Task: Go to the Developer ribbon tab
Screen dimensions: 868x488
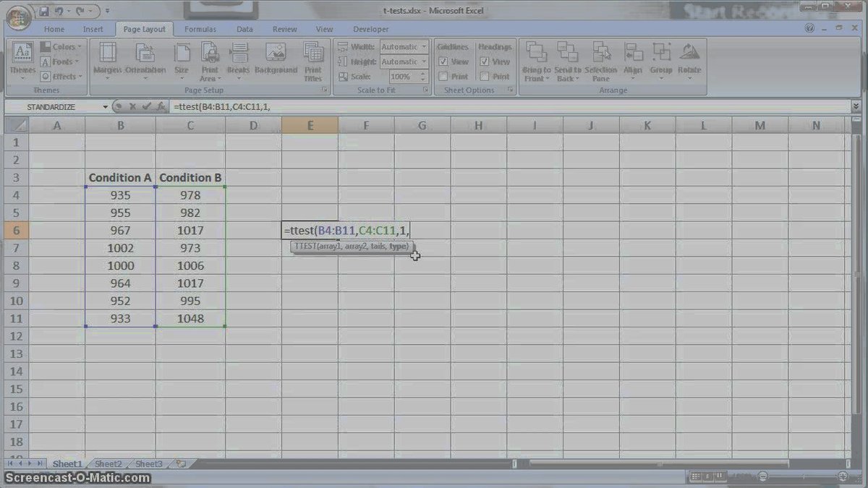Action: [371, 30]
